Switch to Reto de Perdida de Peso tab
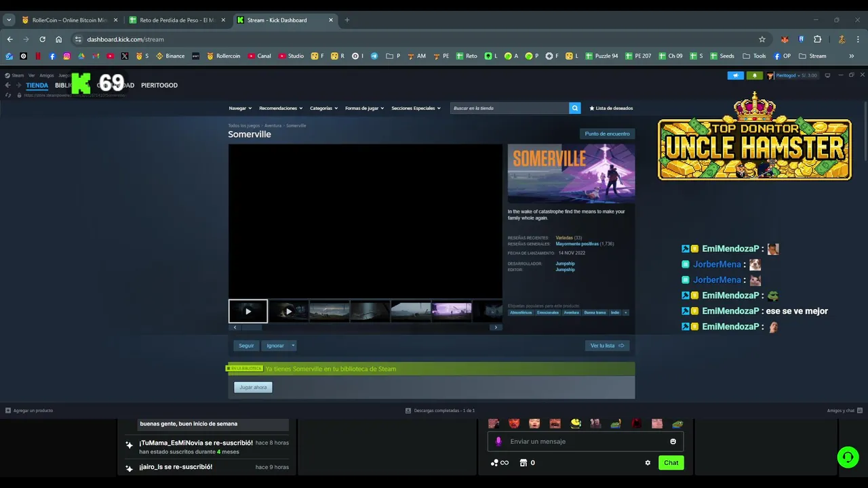Image resolution: width=868 pixels, height=488 pixels. click(x=176, y=20)
